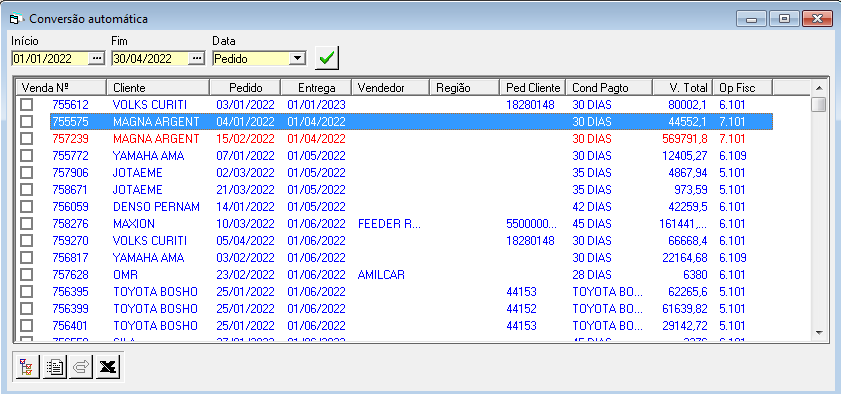841x394 pixels.
Task: Click the 45 DIAS payment for MAXION
Action: coord(592,224)
